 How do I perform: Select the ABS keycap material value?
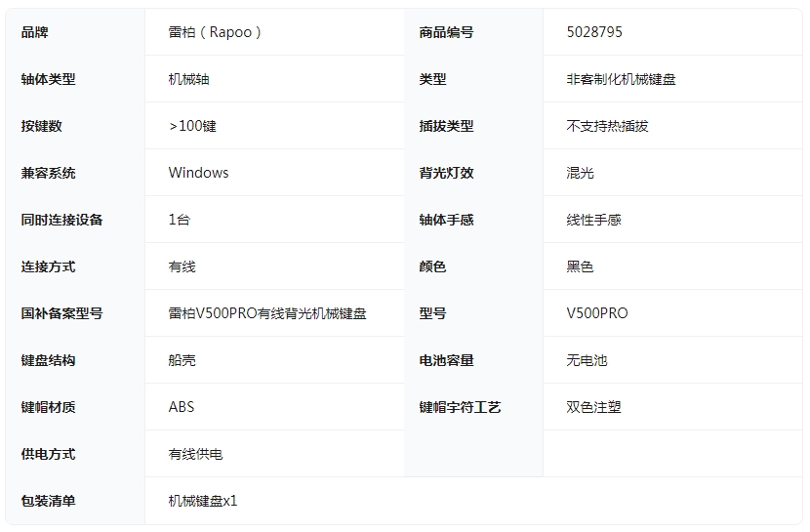pyautogui.click(x=182, y=407)
